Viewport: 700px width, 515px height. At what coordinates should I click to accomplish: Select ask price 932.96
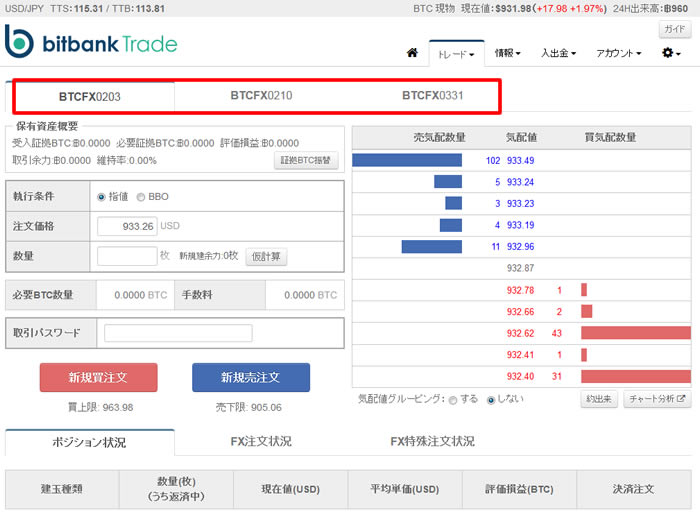[521, 247]
